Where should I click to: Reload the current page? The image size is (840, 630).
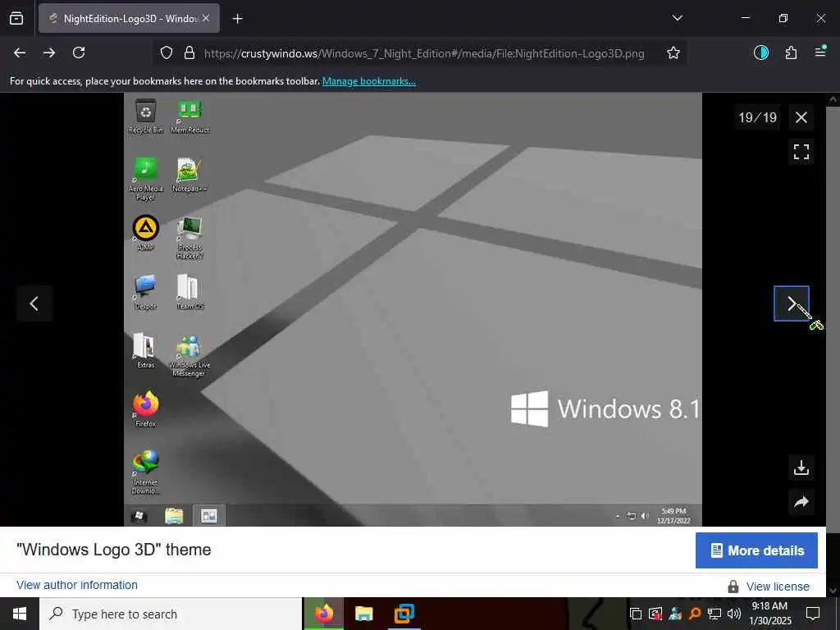click(79, 52)
